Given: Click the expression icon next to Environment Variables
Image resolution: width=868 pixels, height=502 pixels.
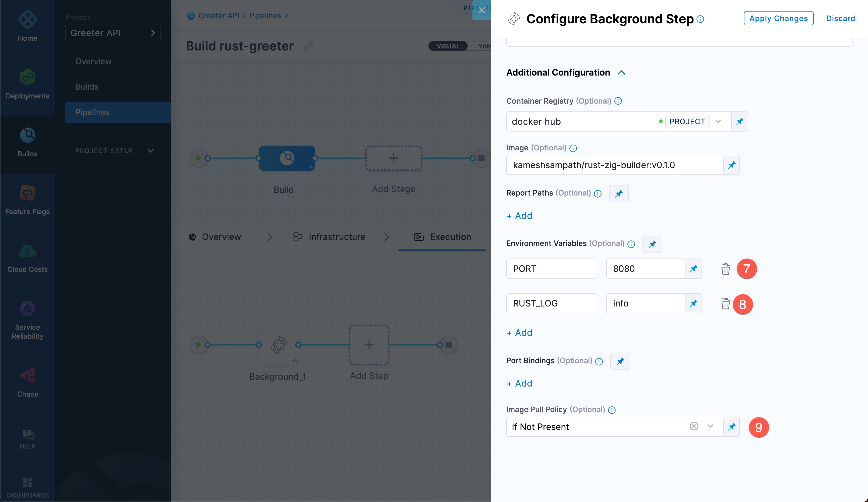Looking at the screenshot, I should (x=652, y=244).
